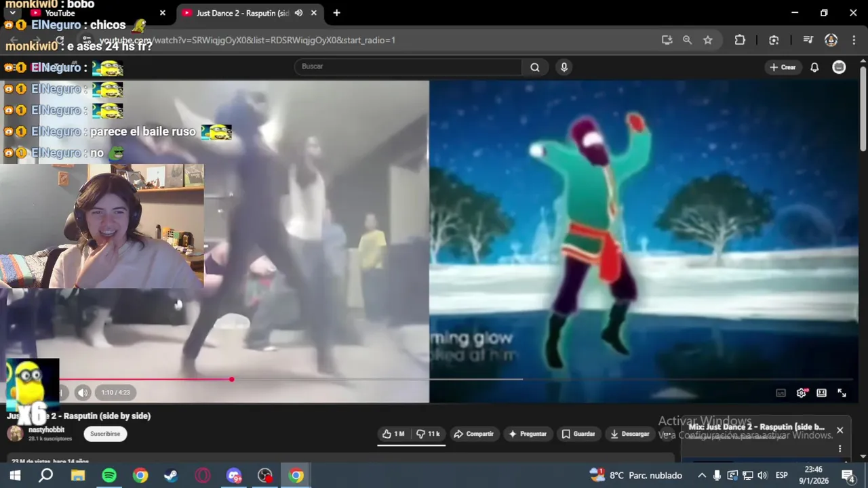The width and height of the screenshot is (868, 488).
Task: Click the screenshot extension camera icon
Action: pos(774,40)
